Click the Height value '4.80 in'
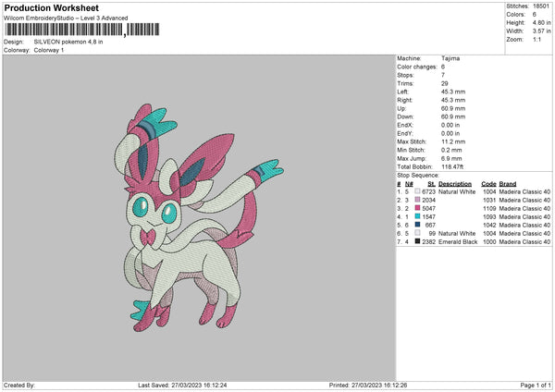Viewport: 555px width, 392px height. click(541, 22)
